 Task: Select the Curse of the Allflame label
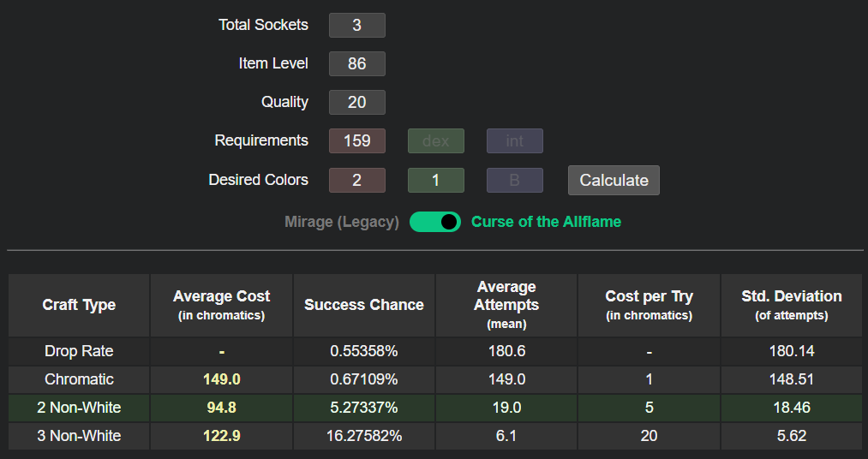click(546, 222)
